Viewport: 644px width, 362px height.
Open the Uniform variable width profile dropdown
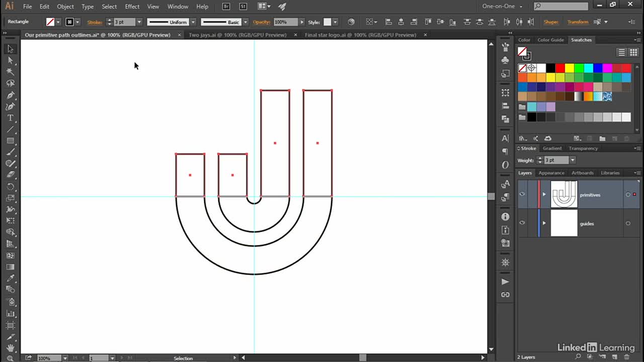tap(193, 22)
